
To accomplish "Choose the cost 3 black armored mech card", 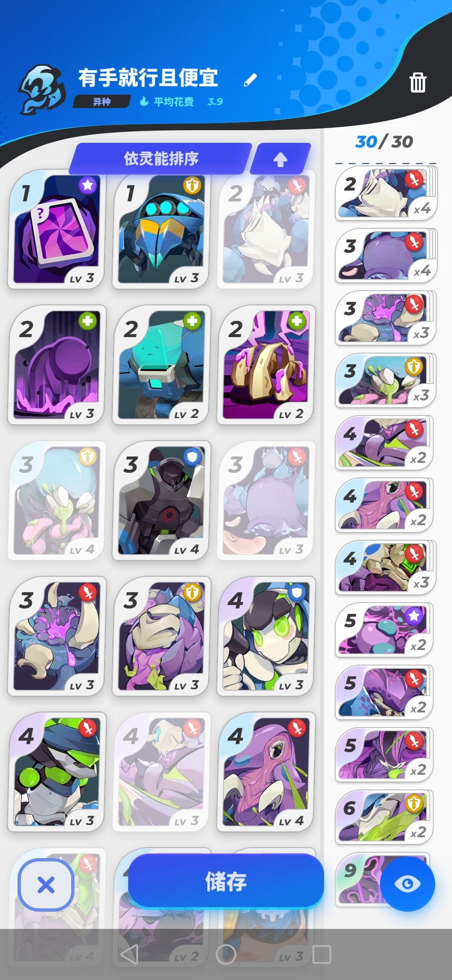I will click(x=161, y=500).
